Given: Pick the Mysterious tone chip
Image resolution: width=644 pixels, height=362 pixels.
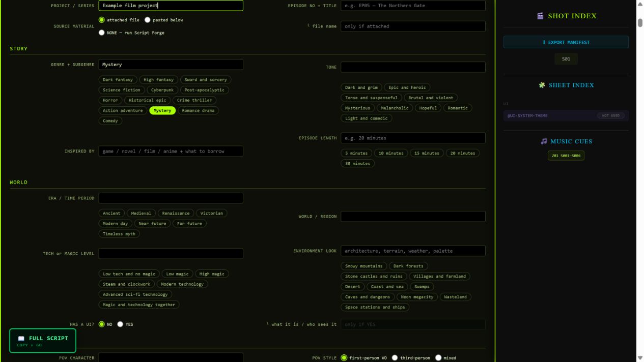Looking at the screenshot, I should (x=357, y=108).
